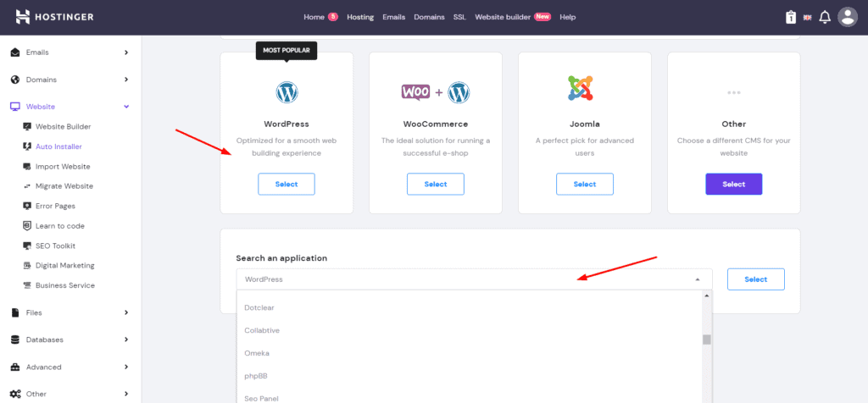The image size is (868, 403).
Task: Open Domains in top navigation
Action: (x=429, y=17)
